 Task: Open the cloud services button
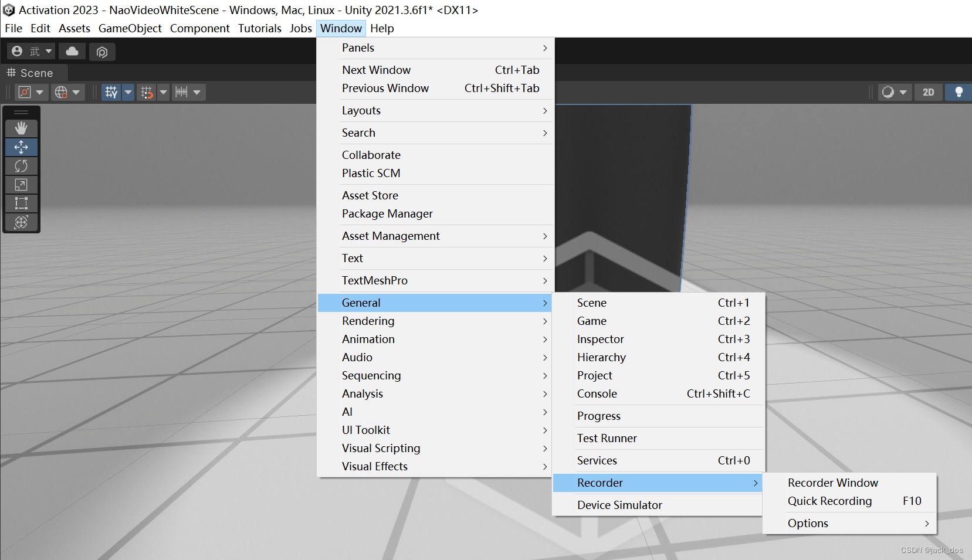(72, 52)
